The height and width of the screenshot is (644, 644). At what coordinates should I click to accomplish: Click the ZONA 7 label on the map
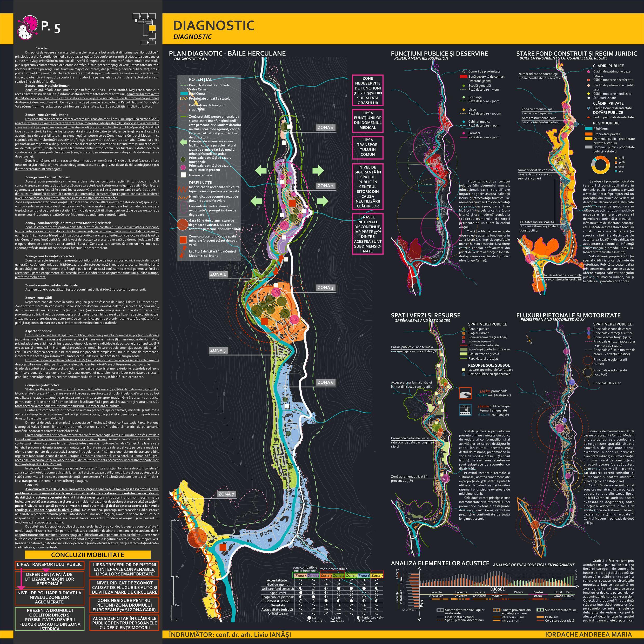point(226,494)
